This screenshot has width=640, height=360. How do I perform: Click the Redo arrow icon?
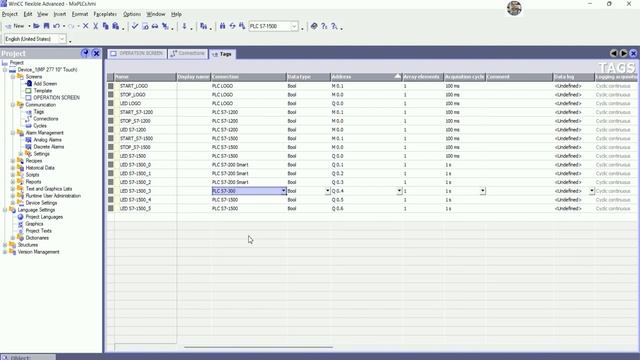coord(71,26)
